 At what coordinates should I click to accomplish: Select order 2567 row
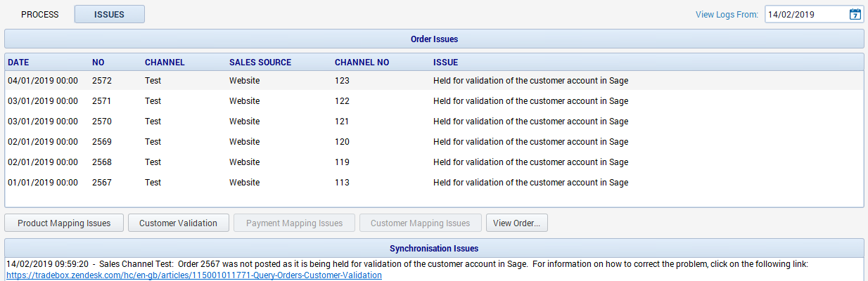click(434, 183)
